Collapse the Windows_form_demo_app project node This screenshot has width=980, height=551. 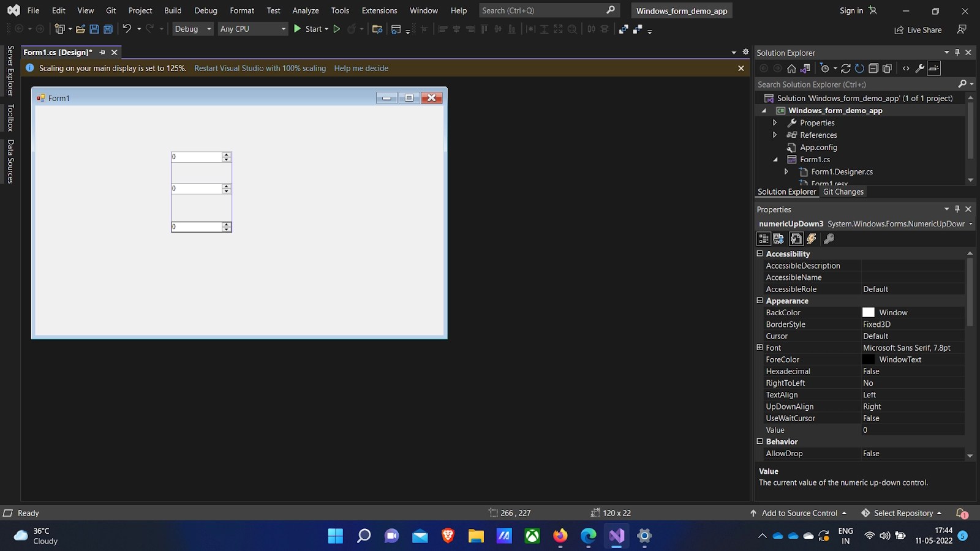[764, 110]
